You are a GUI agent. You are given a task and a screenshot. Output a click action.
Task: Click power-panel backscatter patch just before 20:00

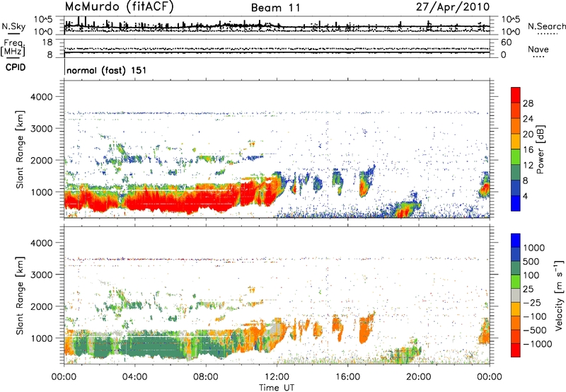(x=404, y=208)
